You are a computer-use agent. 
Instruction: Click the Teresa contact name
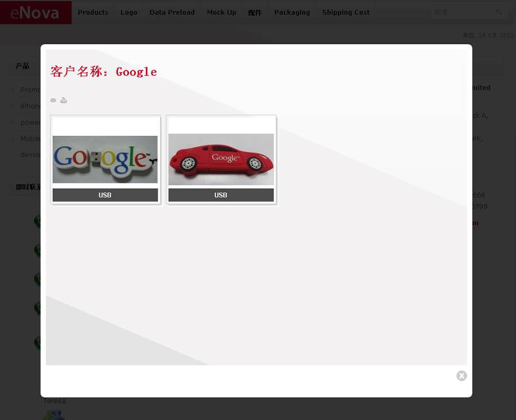[54, 401]
